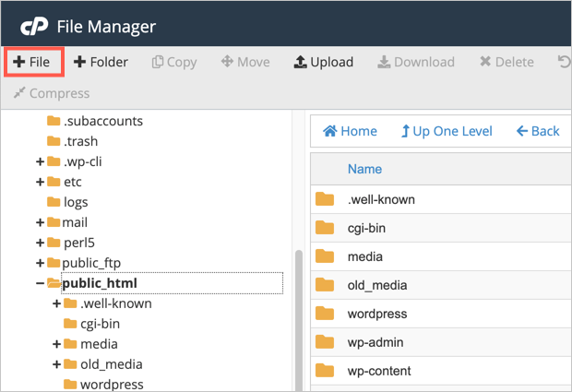572x392 pixels.
Task: Expand the mail folder in the tree
Action: pyautogui.click(x=40, y=222)
